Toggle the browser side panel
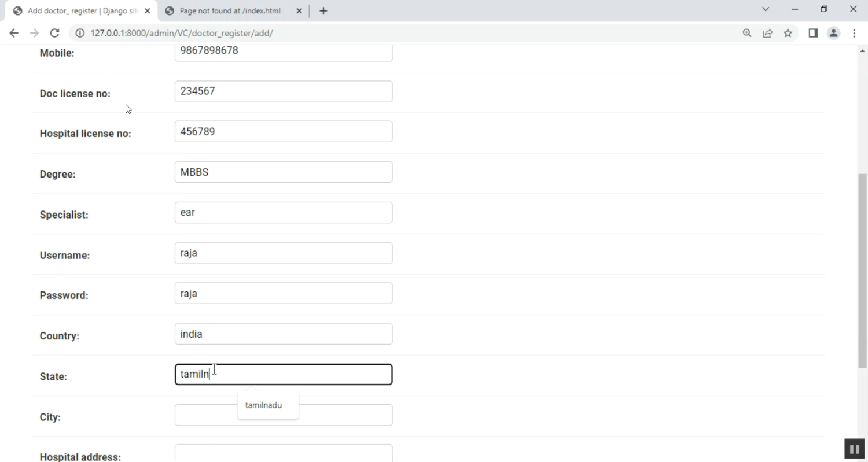This screenshot has width=868, height=462. pyautogui.click(x=813, y=34)
